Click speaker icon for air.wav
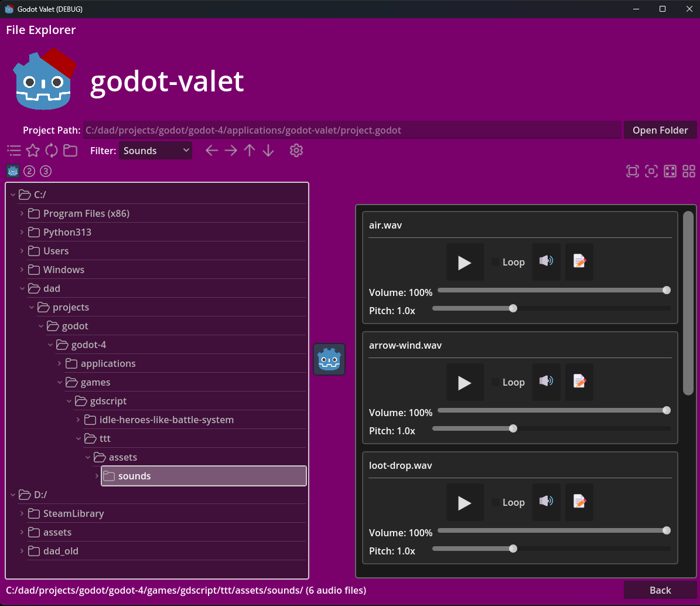 pos(547,262)
